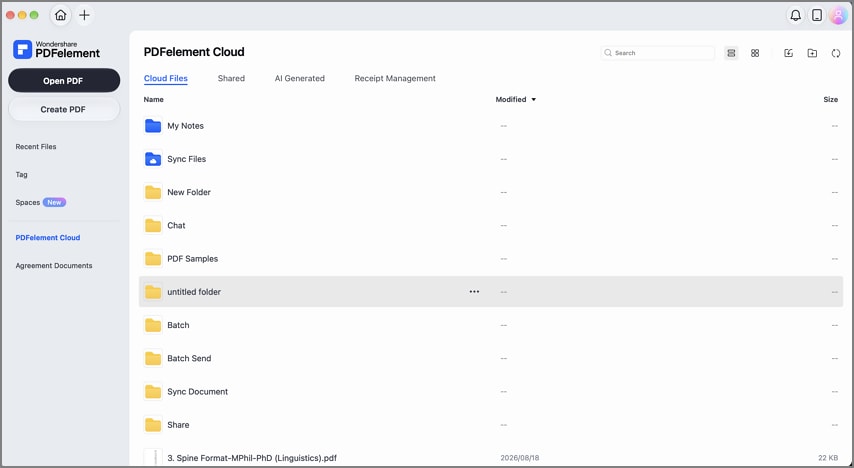Select the Share folder name
The height and width of the screenshot is (468, 854).
[x=178, y=425]
